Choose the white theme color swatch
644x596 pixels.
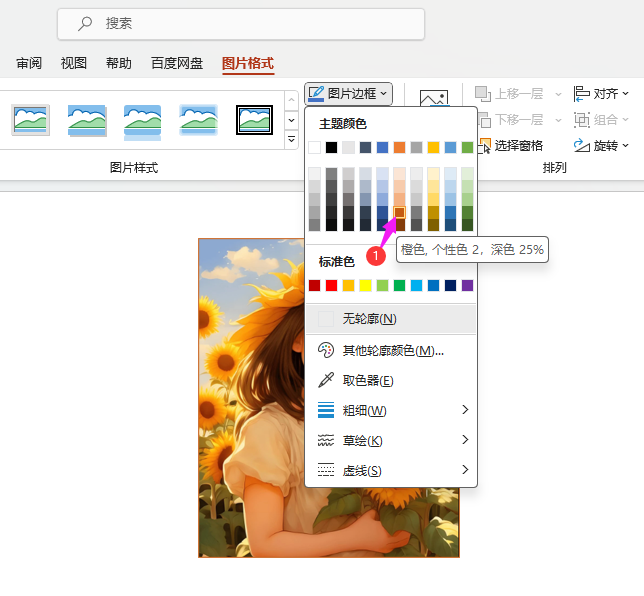315,147
